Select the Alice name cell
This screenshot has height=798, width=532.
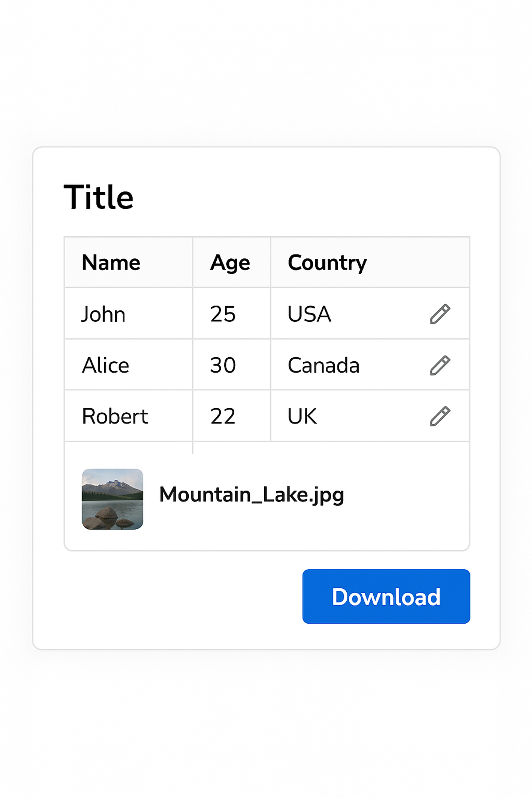(x=106, y=365)
